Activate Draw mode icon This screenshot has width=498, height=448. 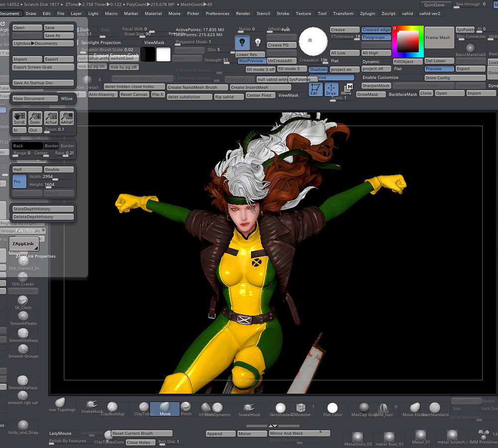point(331,89)
